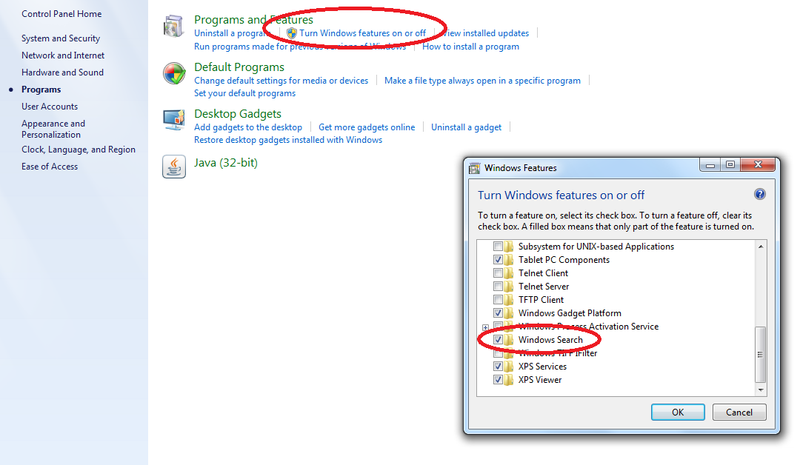Select the XPS Viewer feature label
Image resolution: width=800 pixels, height=465 pixels.
click(540, 380)
